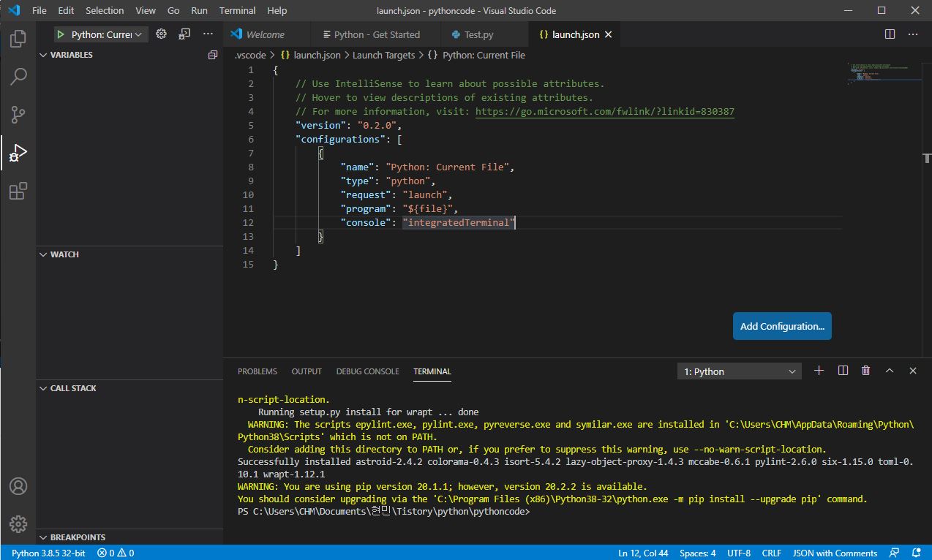932x560 pixels.
Task: Open the Accounts icon in activity bar
Action: click(x=18, y=486)
